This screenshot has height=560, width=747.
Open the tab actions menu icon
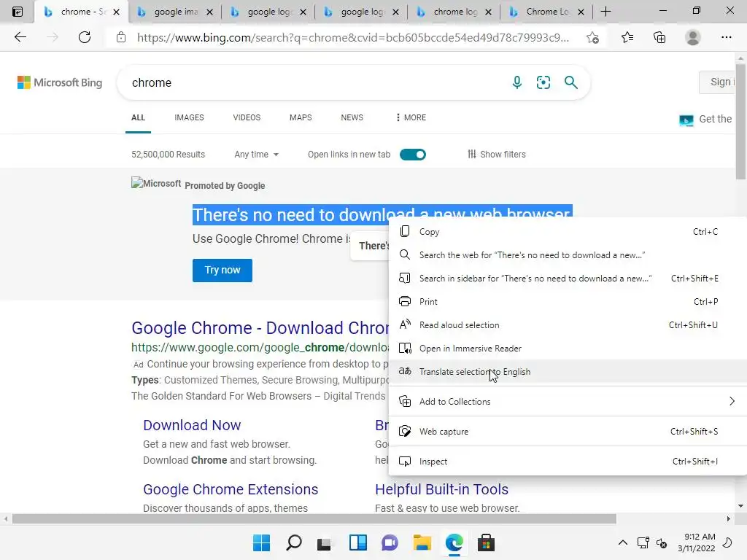pos(18,12)
